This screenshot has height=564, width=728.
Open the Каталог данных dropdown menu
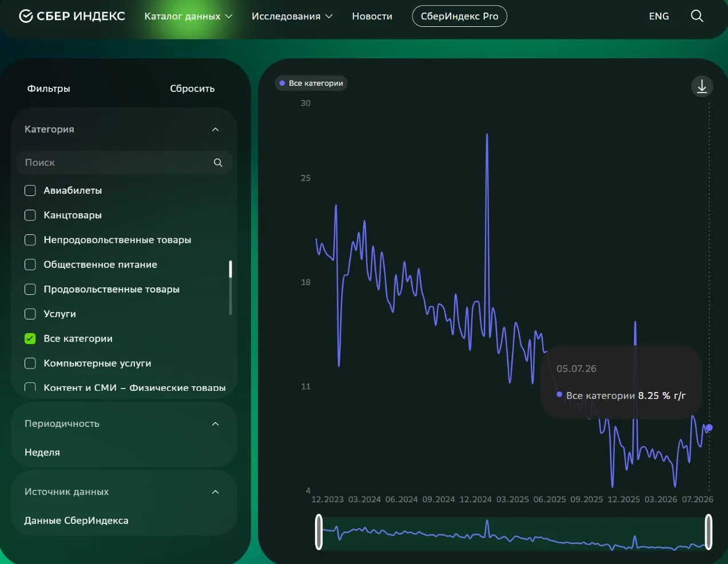[188, 16]
